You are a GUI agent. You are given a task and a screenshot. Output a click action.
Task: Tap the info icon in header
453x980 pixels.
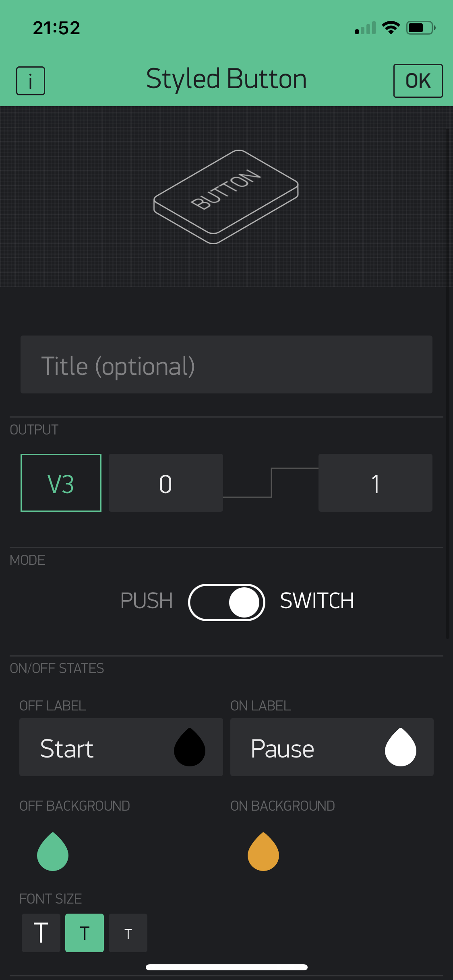[31, 81]
